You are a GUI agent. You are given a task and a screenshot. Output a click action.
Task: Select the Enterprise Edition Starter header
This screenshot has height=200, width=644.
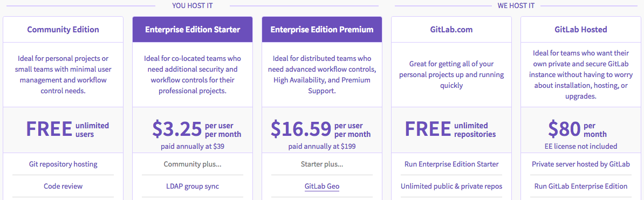point(192,30)
